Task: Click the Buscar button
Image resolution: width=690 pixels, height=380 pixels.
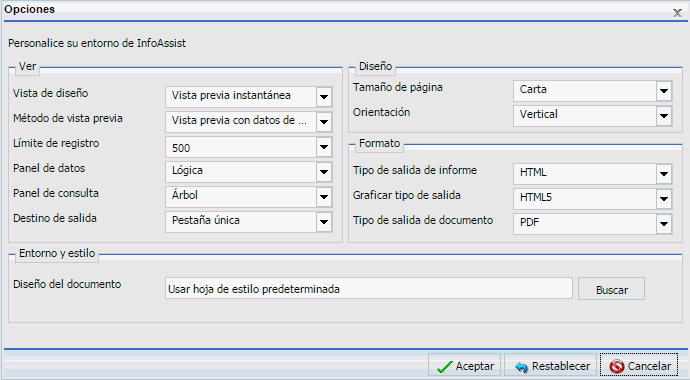Action: pyautogui.click(x=611, y=289)
